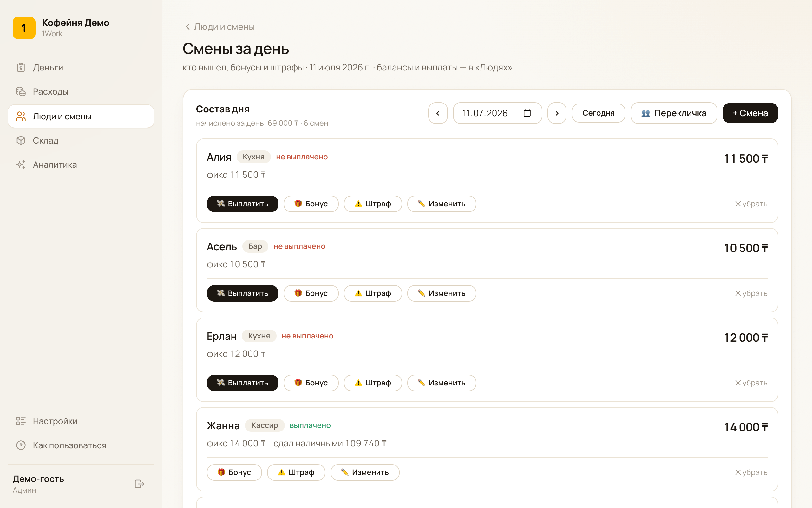812x508 pixels.
Task: Add a Штраф for Асель
Action: (373, 293)
